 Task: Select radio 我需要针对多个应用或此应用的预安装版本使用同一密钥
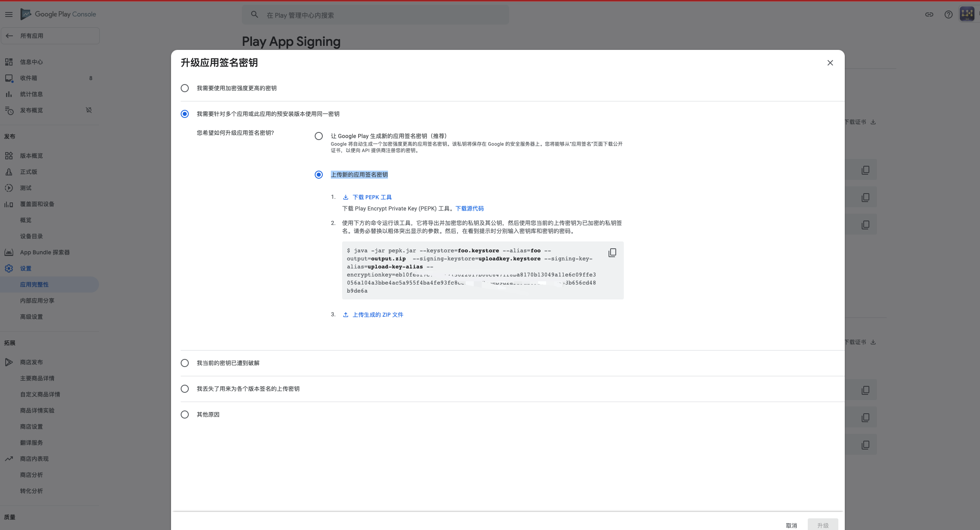(x=185, y=114)
